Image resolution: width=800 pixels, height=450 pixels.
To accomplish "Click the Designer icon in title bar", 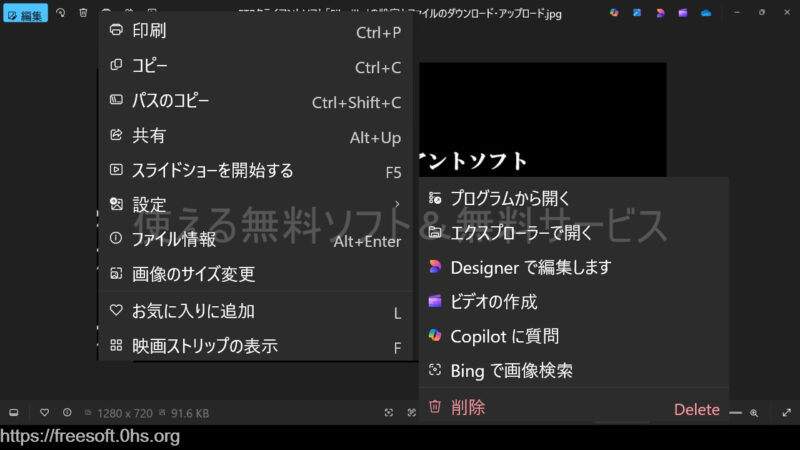I will (x=660, y=13).
